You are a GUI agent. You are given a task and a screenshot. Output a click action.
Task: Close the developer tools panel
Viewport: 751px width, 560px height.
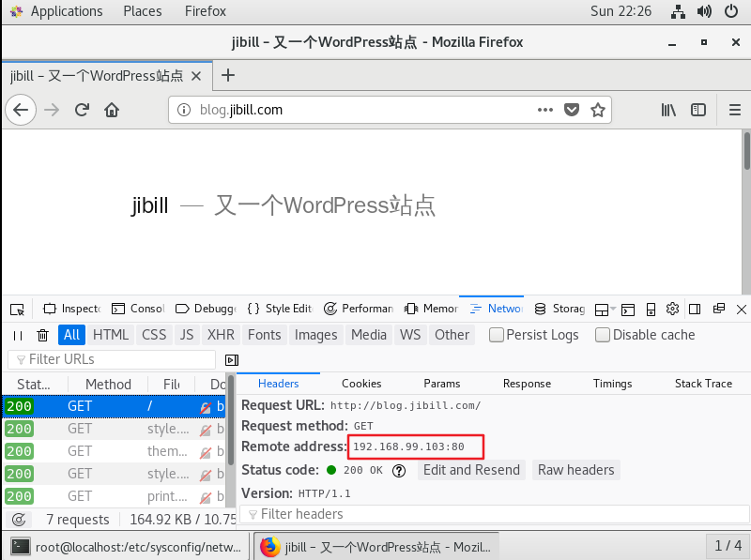pyautogui.click(x=742, y=310)
